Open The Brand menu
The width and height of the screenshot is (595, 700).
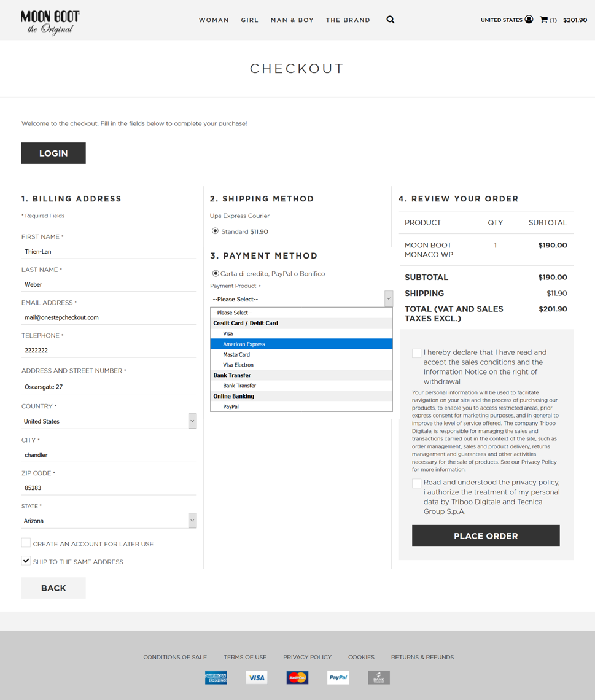[348, 20]
